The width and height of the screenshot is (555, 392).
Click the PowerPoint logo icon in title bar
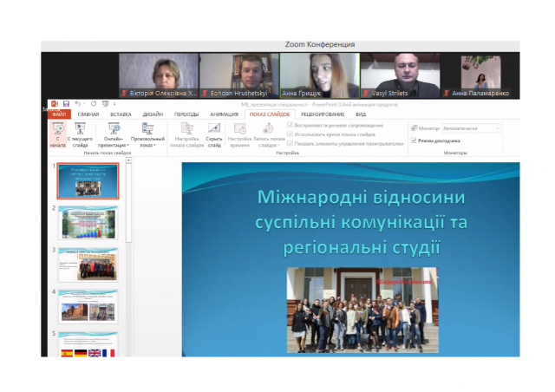[54, 103]
